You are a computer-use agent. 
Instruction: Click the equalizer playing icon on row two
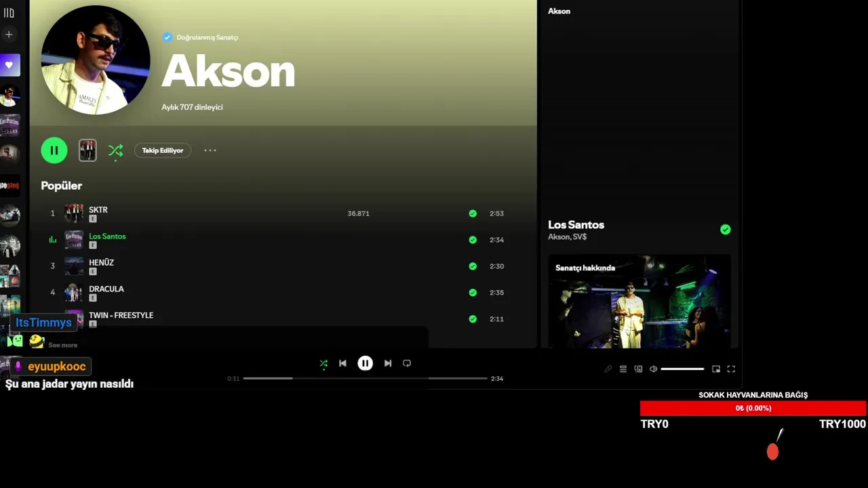pyautogui.click(x=52, y=240)
